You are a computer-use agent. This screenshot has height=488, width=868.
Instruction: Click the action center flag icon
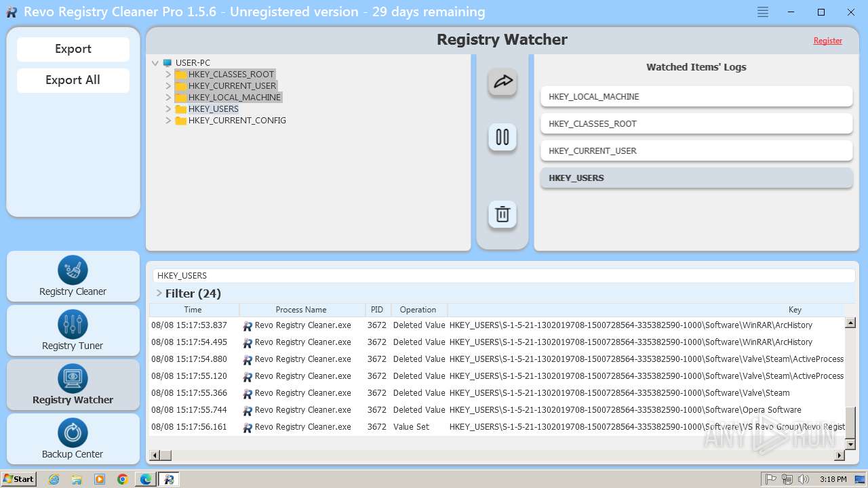(x=771, y=479)
